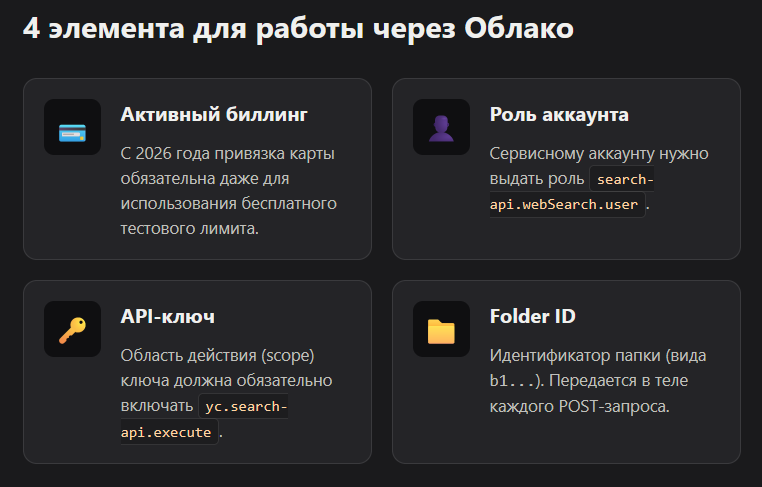This screenshot has height=487, width=762.
Task: Select the heading '4 элемента для работы через Облако'
Action: (298, 28)
